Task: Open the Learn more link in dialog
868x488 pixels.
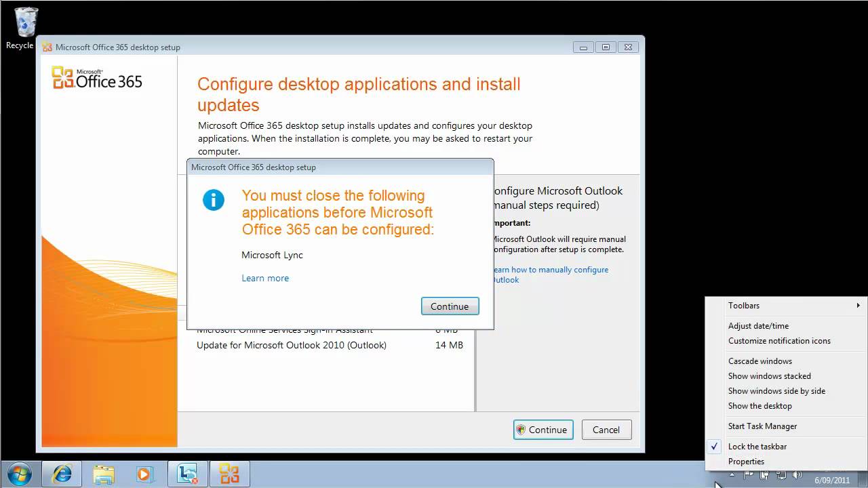Action: coord(265,278)
